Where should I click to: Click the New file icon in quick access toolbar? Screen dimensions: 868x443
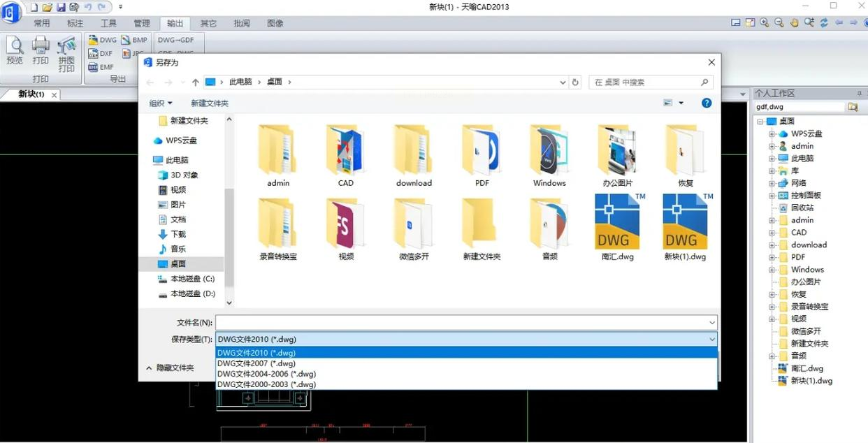pos(34,7)
